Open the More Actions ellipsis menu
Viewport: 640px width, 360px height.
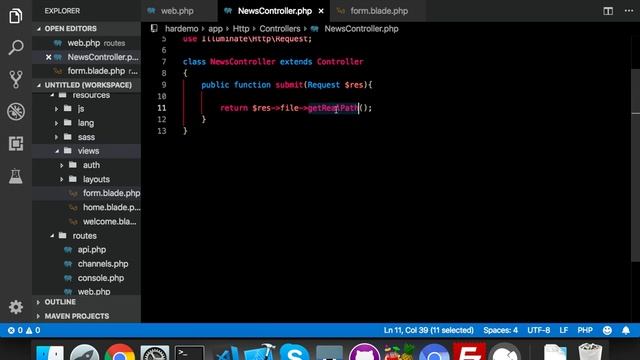[629, 11]
